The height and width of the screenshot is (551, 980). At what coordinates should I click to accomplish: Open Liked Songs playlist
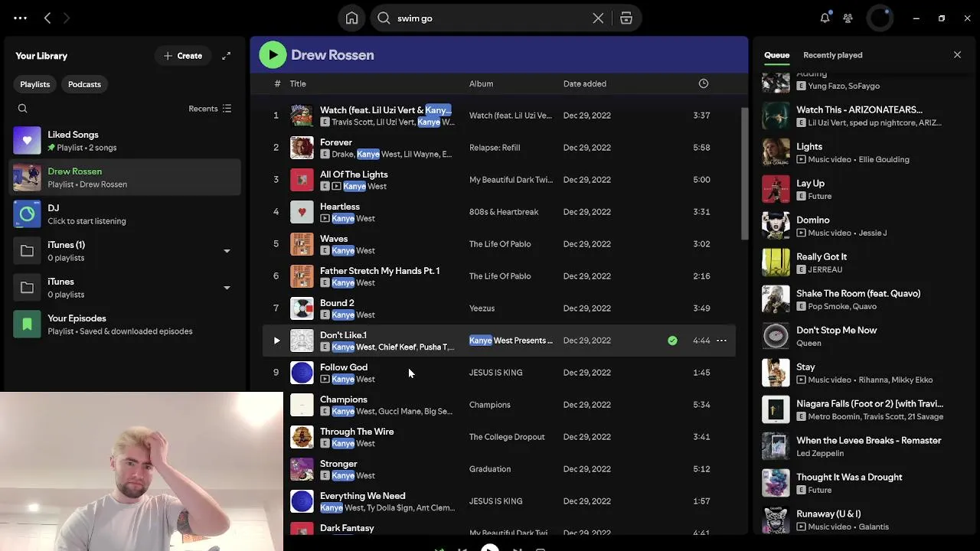(126, 141)
